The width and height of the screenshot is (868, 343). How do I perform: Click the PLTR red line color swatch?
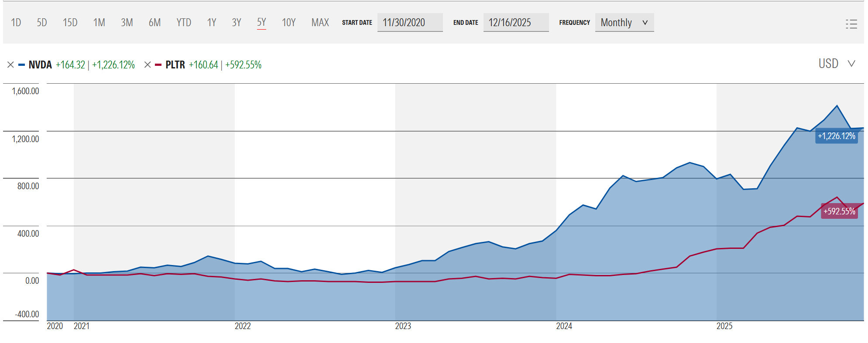pyautogui.click(x=158, y=65)
